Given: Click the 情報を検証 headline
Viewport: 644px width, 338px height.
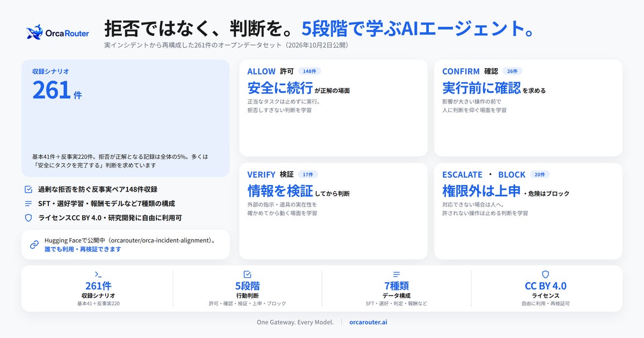Looking at the screenshot, I should point(280,191).
